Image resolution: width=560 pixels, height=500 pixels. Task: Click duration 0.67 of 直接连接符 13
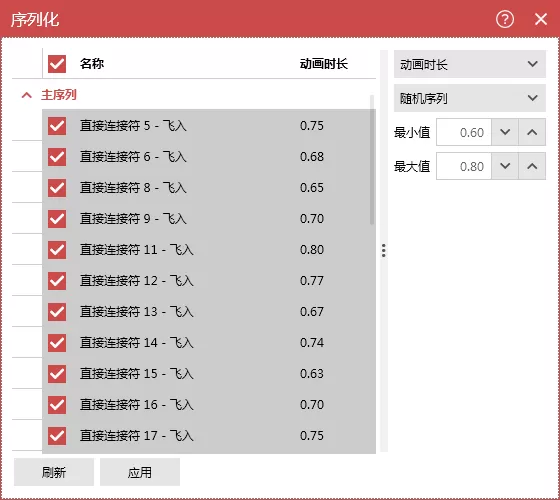[312, 312]
